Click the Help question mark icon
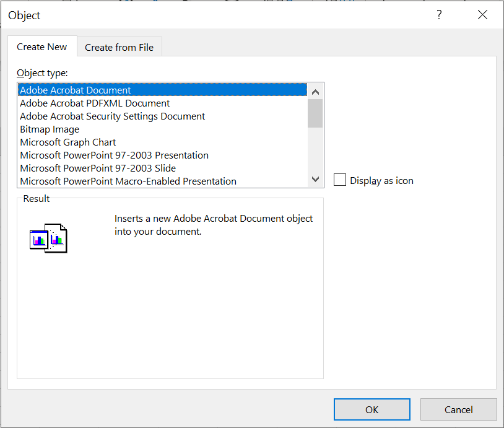The image size is (504, 428). [440, 15]
